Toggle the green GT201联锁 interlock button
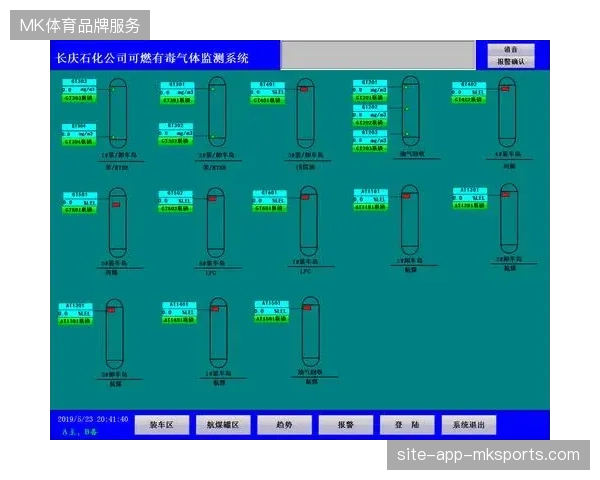600x480 pixels. 370,98
